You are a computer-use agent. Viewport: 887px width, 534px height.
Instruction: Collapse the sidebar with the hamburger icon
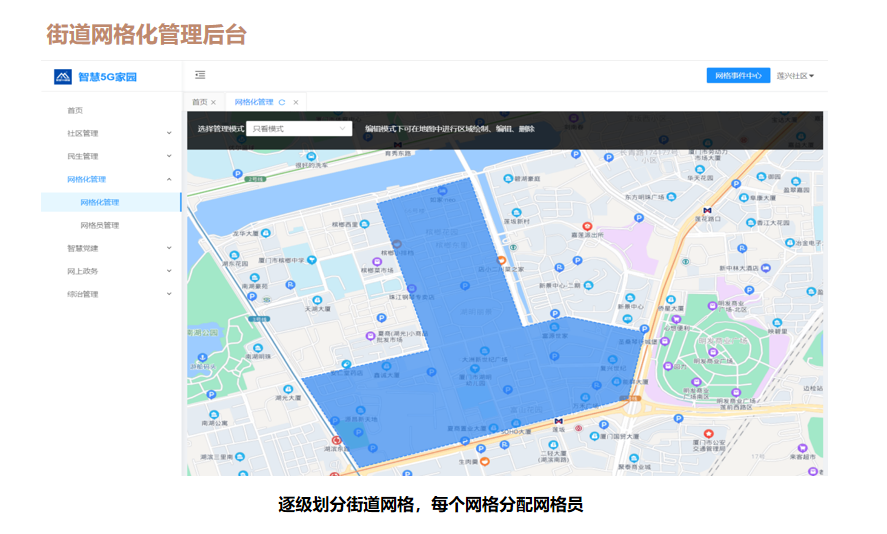pyautogui.click(x=200, y=75)
